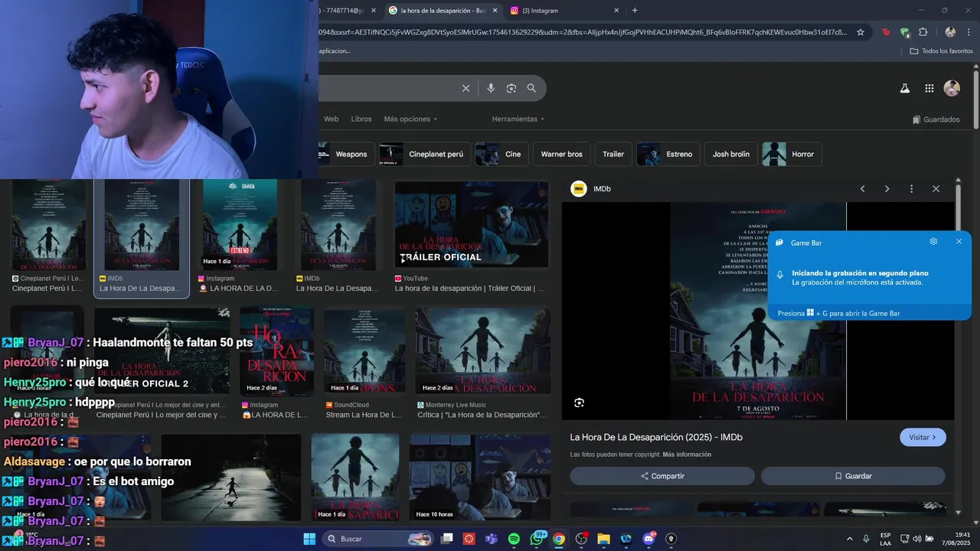
Task: Click the 'ESP LAA' keyboard language indicator
Action: pos(885,539)
